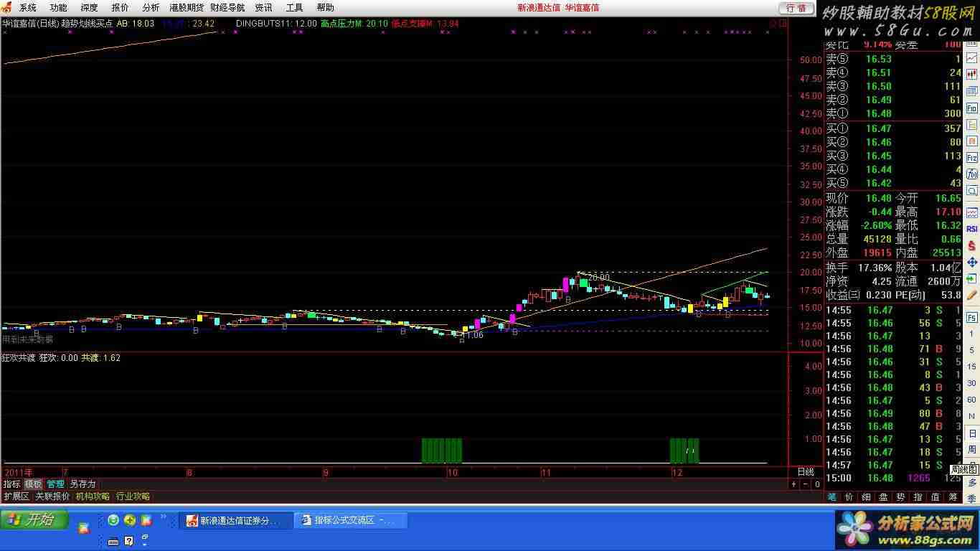
Task: Click the question mark help taskbar icon
Action: coord(129,541)
